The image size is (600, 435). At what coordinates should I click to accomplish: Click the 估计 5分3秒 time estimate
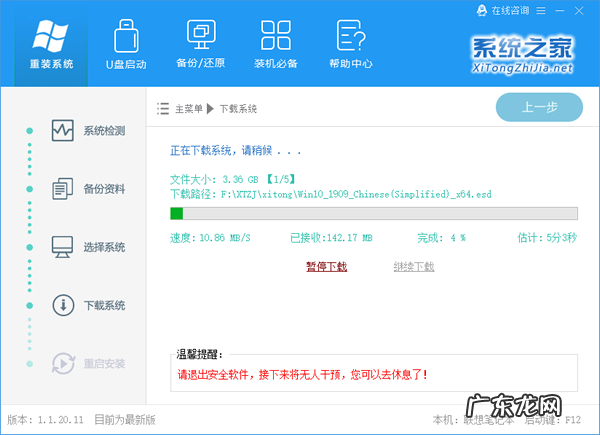pos(547,238)
